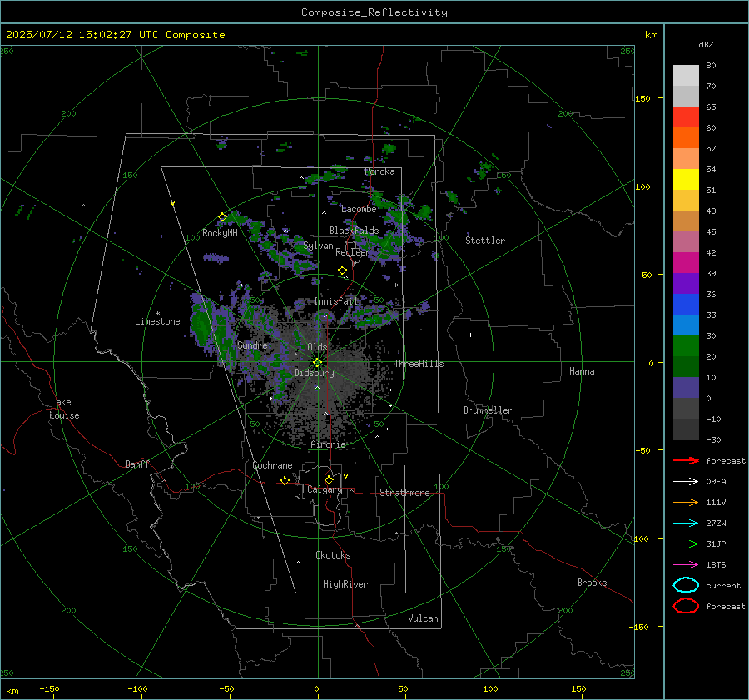The height and width of the screenshot is (700, 749).
Task: Select the orange 111V arrow icon
Action: click(686, 502)
